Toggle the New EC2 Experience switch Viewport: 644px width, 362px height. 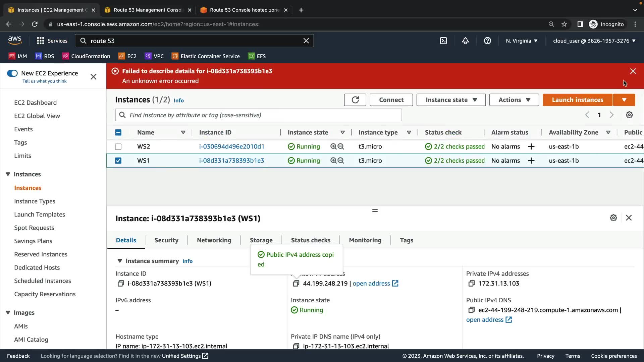point(12,73)
